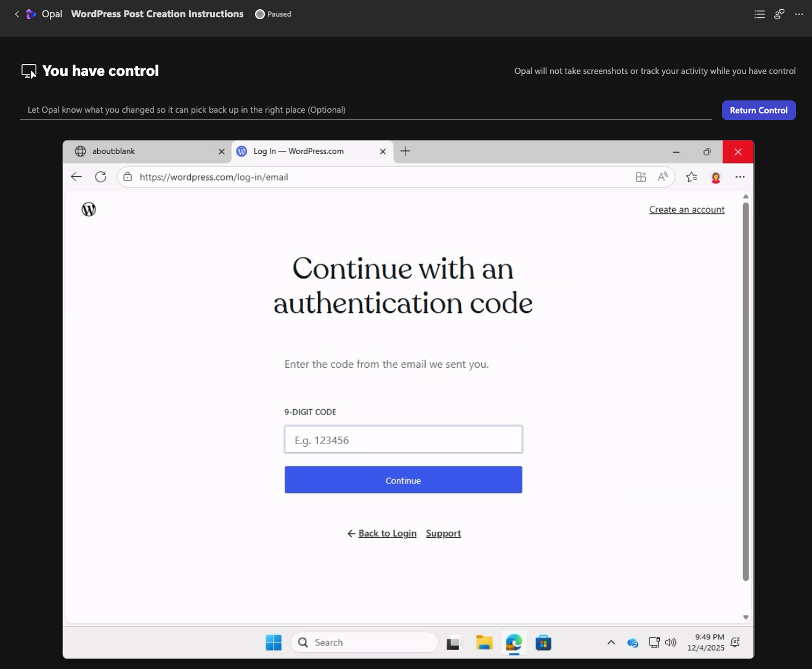The width and height of the screenshot is (812, 669).
Task: Click the Read Aloud icon in address bar
Action: pos(663,177)
